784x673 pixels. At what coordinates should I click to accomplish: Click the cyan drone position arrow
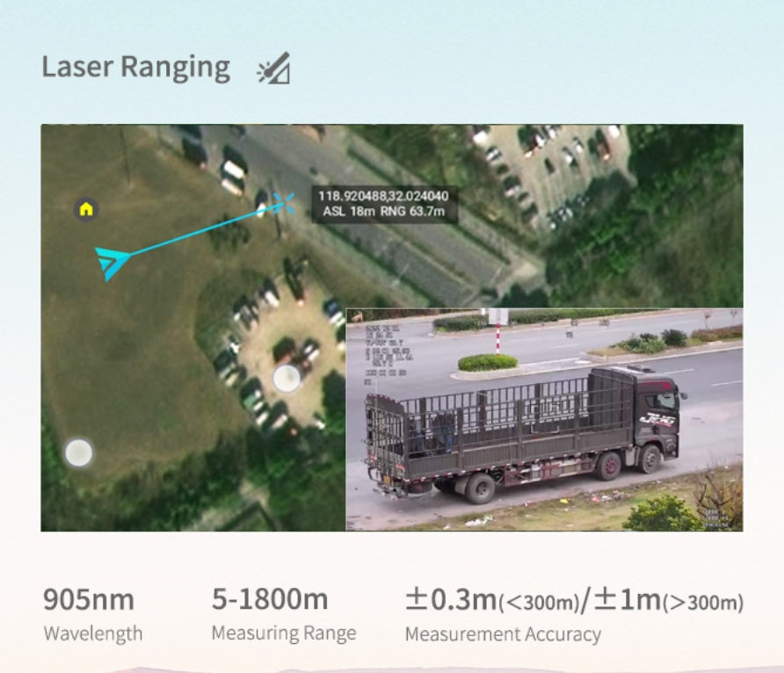(113, 263)
